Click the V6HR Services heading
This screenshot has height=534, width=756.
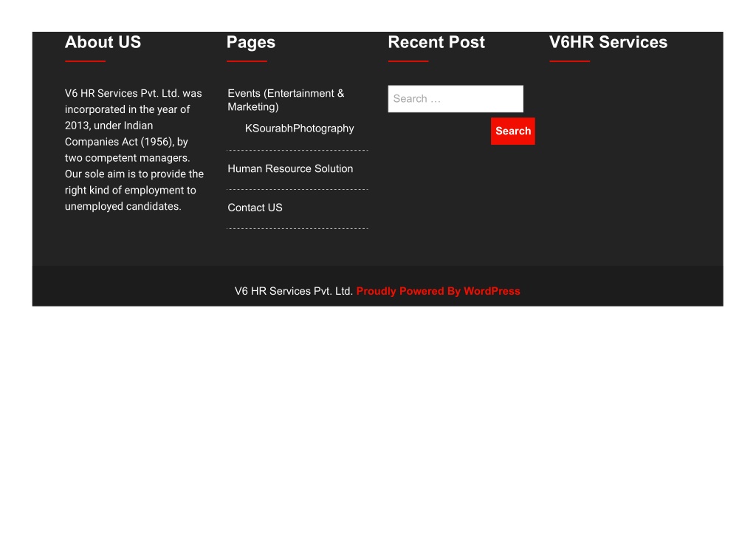[608, 42]
